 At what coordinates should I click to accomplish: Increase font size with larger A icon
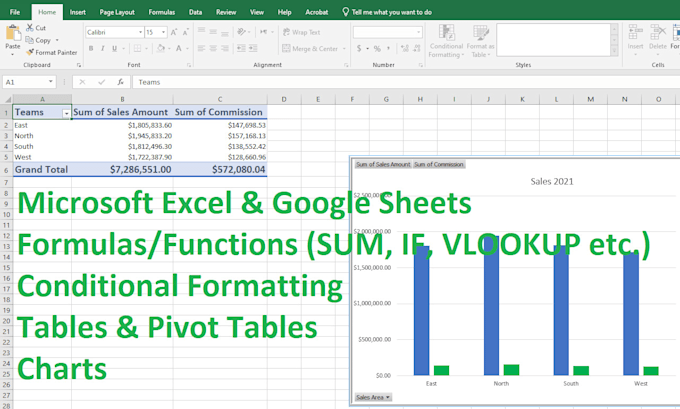(174, 32)
